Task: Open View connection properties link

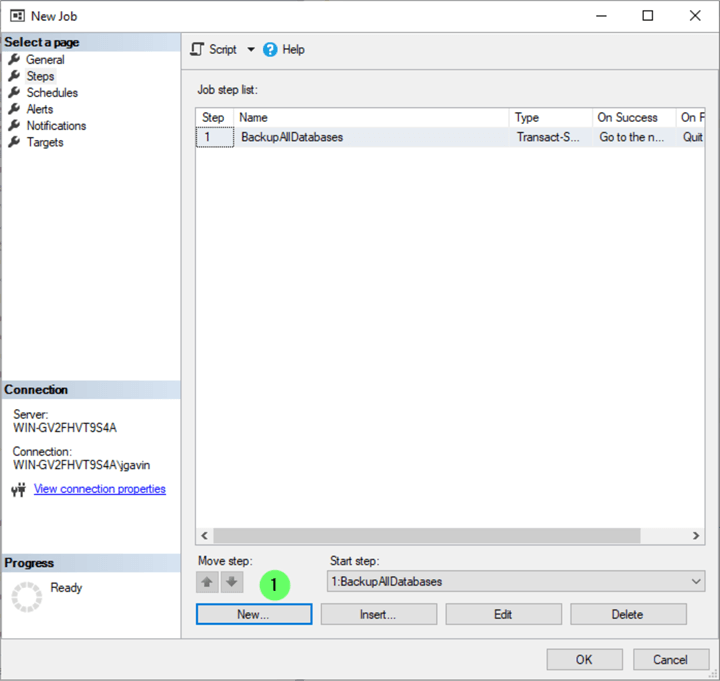Action: [x=100, y=489]
